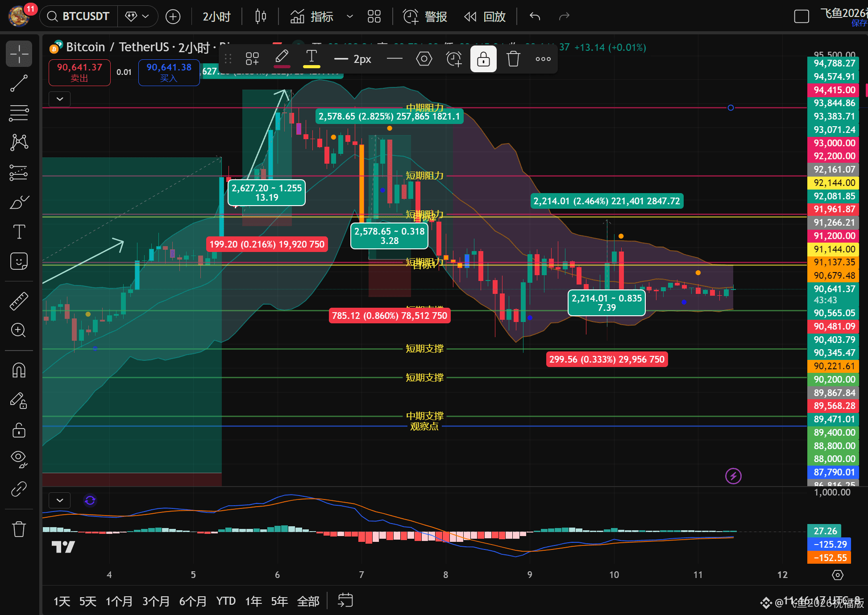
Task: Open the candlestick chart type selector
Action: (261, 17)
